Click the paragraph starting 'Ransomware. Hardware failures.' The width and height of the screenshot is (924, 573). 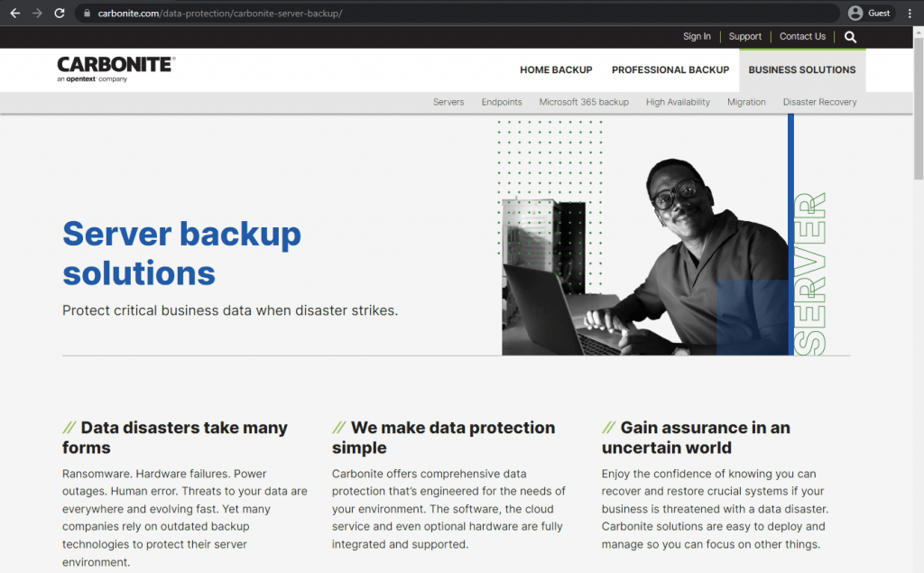185,518
